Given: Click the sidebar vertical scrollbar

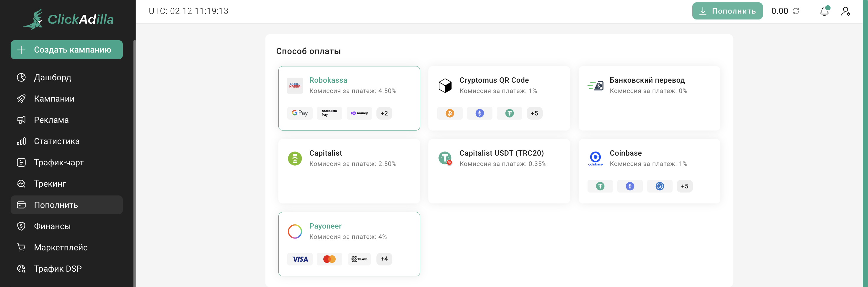Looking at the screenshot, I should 134,162.
